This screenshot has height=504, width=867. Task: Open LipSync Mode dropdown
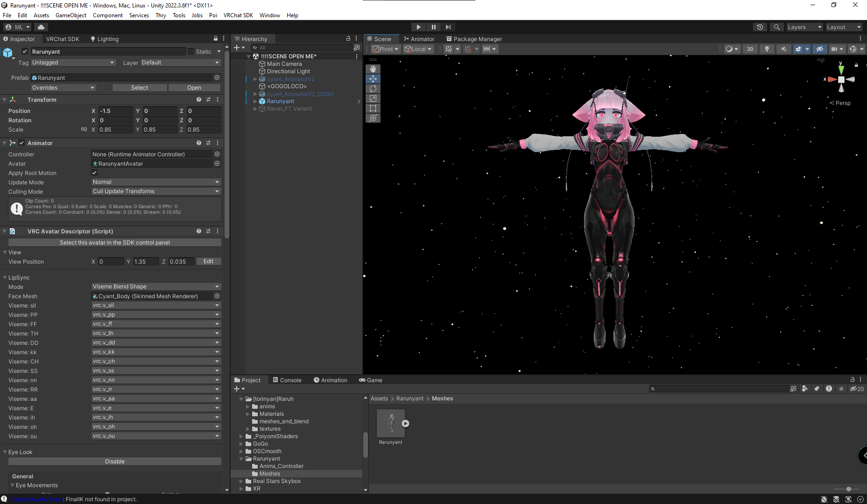156,287
